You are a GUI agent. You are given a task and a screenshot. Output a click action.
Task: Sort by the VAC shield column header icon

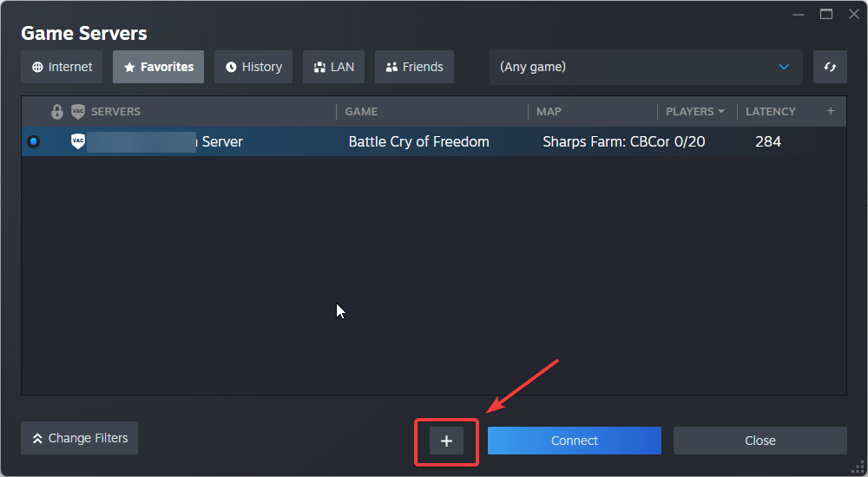pyautogui.click(x=78, y=112)
